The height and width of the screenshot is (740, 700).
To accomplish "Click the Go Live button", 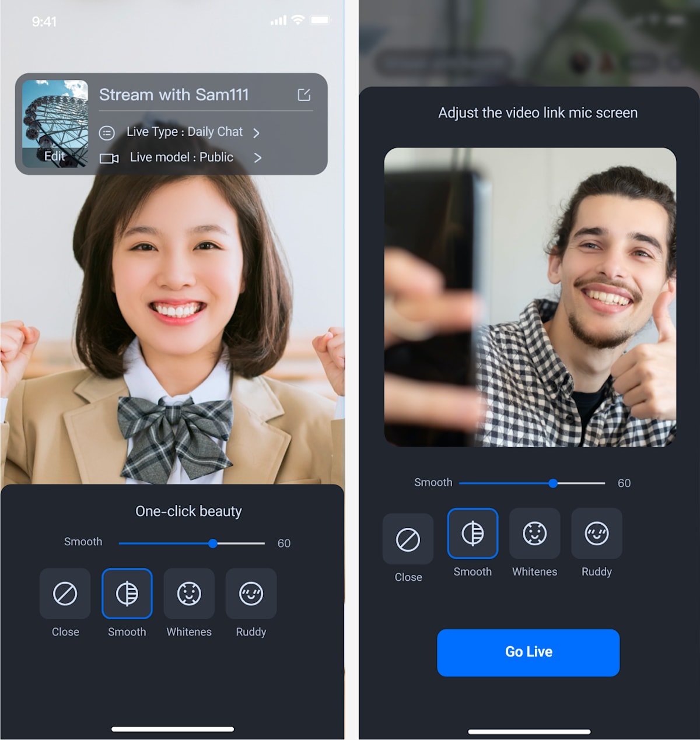I will 528,653.
